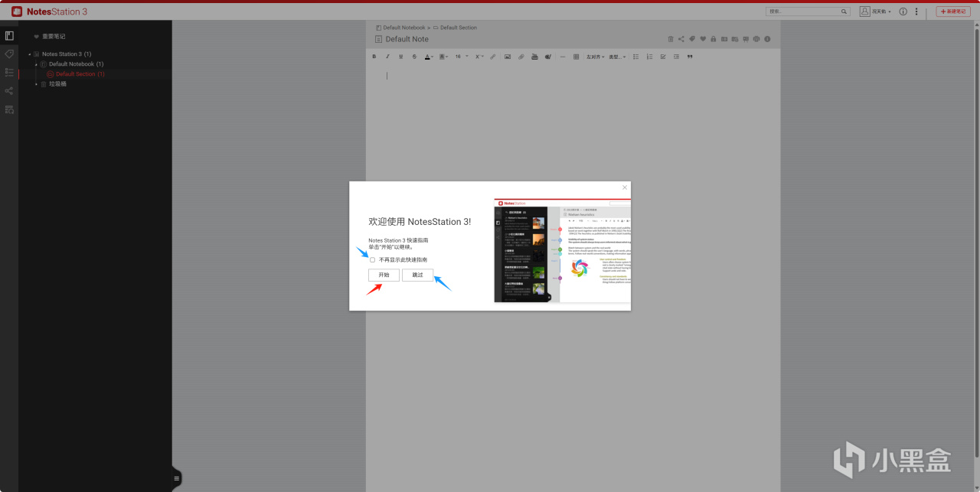980x492 pixels.
Task: Toggle bold formatting
Action: tap(374, 57)
